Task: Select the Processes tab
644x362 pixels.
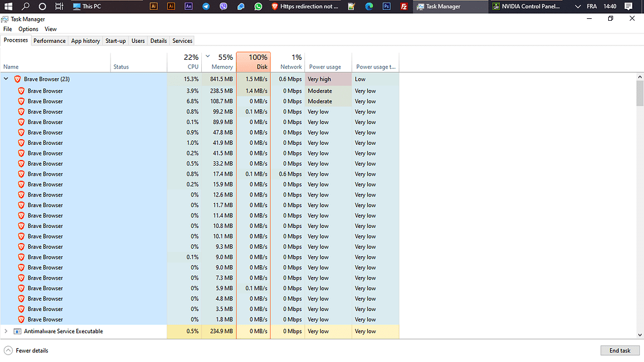Action: click(16, 40)
